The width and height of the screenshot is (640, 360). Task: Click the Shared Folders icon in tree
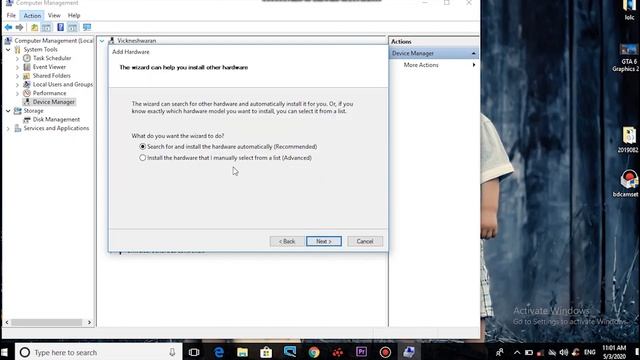click(27, 76)
